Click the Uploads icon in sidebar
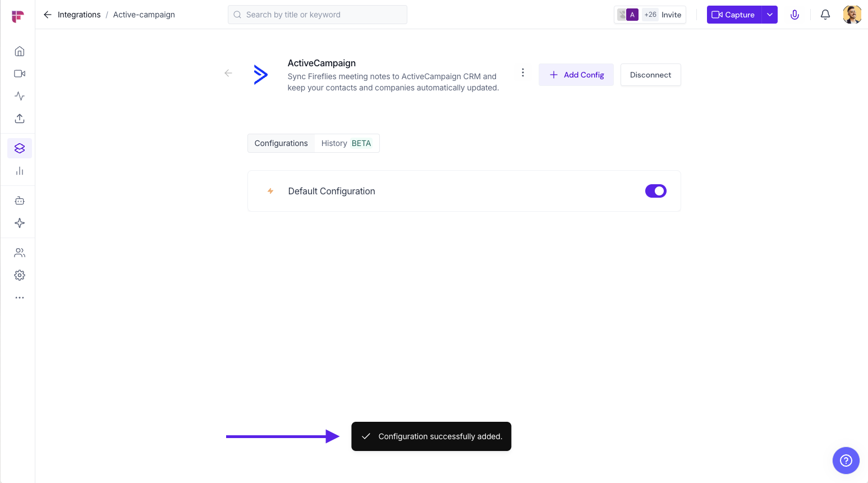 coord(20,119)
